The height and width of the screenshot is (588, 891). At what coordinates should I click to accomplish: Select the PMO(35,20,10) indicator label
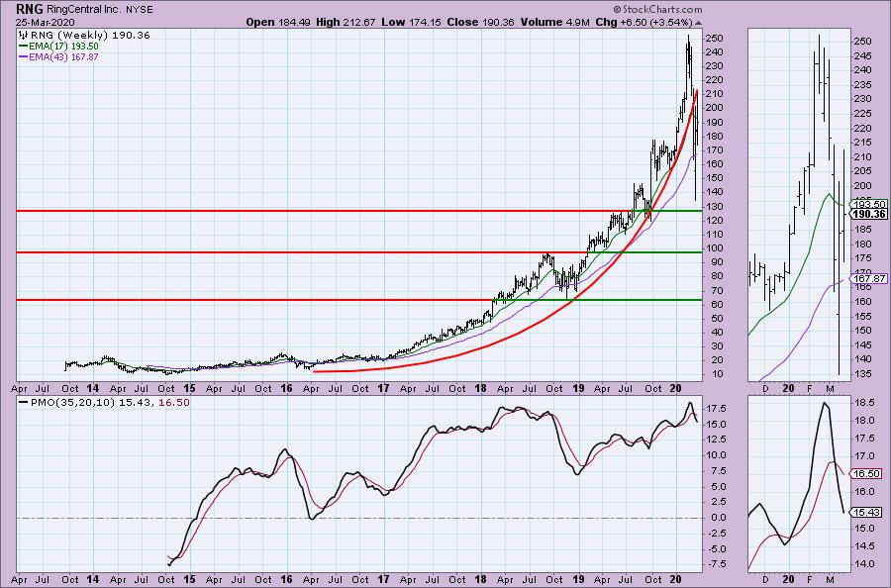72,402
